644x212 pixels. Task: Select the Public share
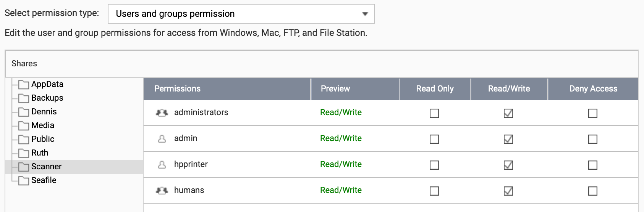coord(43,139)
